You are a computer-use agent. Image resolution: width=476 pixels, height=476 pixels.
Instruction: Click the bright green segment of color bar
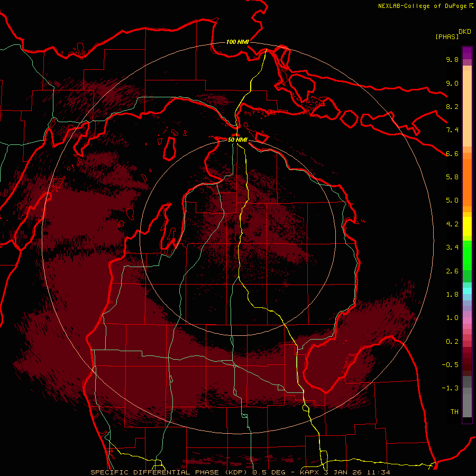pyautogui.click(x=467, y=255)
